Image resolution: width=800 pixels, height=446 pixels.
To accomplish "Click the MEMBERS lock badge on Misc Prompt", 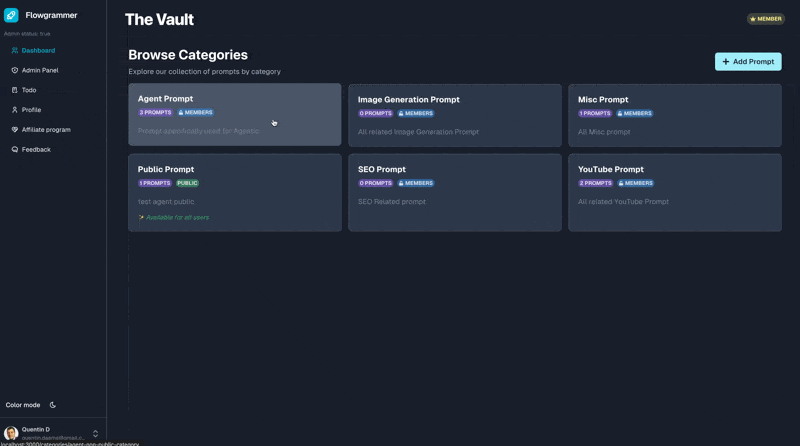I will coord(635,113).
